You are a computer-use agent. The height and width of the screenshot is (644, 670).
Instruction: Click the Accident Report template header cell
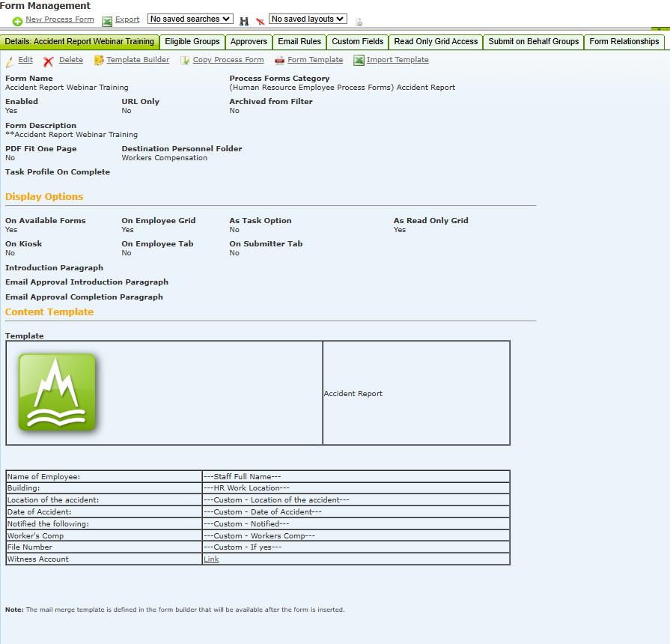tap(416, 393)
